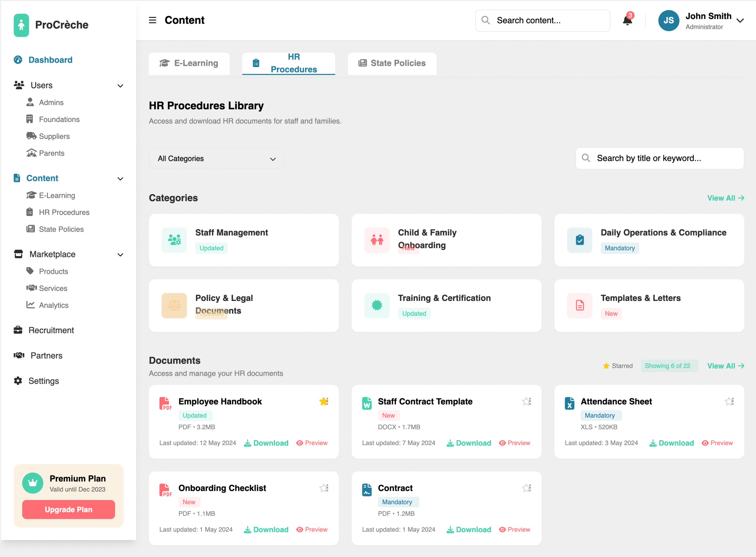Open the John Smith account menu
Image resolution: width=756 pixels, height=557 pixels.
click(740, 21)
